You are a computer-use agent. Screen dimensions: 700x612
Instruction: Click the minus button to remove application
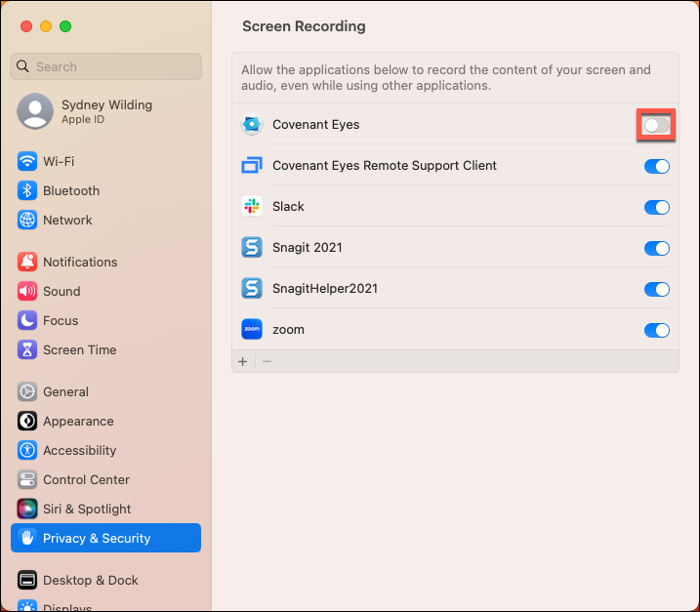267,361
